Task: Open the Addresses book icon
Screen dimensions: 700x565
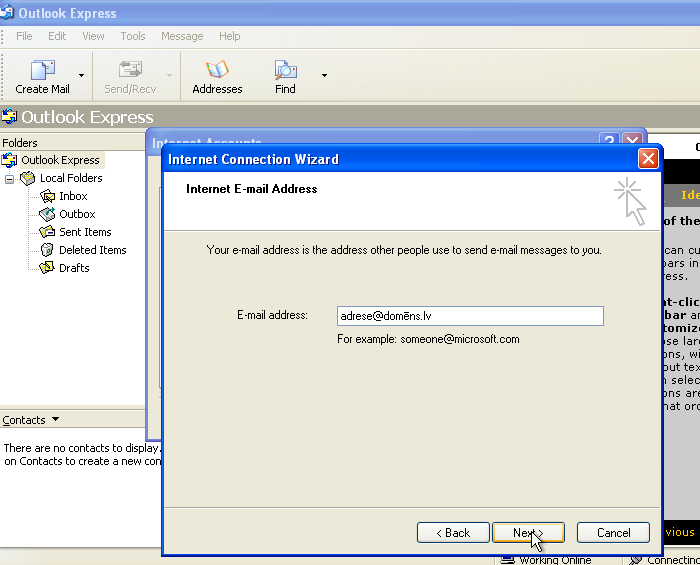Action: pos(217,70)
